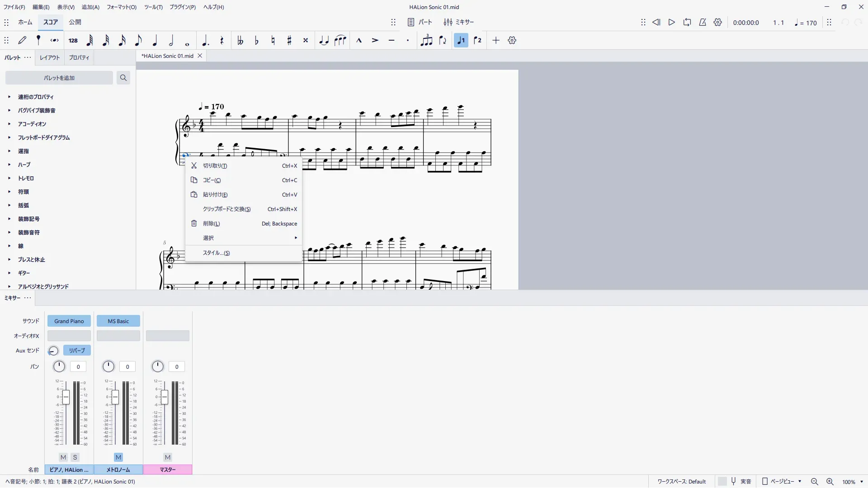Image resolution: width=868 pixels, height=488 pixels.
Task: Click the sharp accidental icon
Action: (x=289, y=40)
